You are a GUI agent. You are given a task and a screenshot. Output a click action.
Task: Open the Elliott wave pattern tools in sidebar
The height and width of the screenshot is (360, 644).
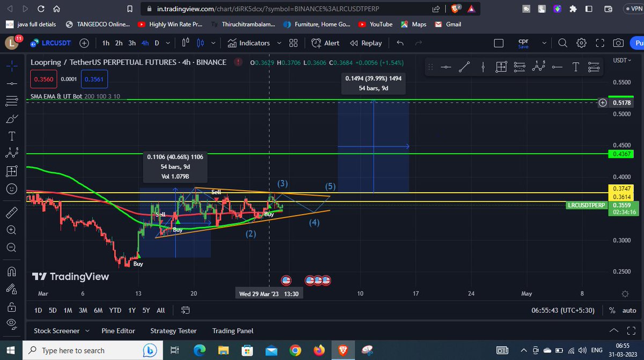[x=12, y=153]
